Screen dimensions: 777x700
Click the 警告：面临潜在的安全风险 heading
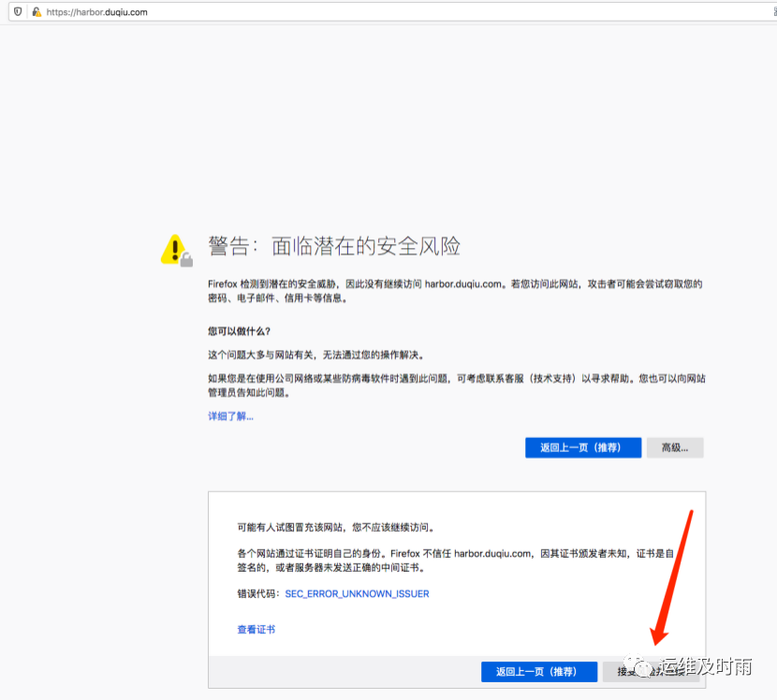point(334,246)
